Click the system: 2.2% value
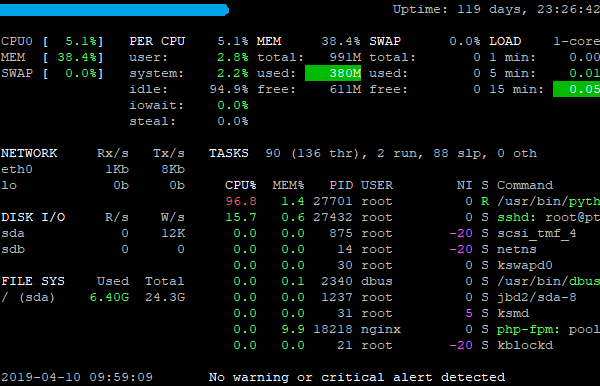Screen dimensions: 600x386 pos(233,73)
